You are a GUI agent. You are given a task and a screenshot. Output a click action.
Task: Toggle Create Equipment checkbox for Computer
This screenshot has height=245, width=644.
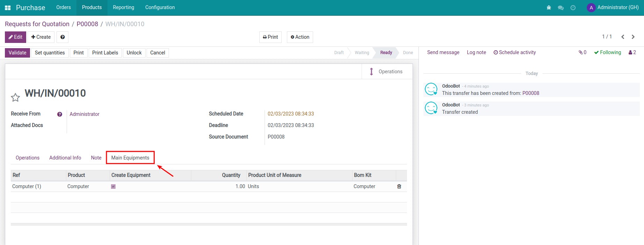tap(113, 186)
